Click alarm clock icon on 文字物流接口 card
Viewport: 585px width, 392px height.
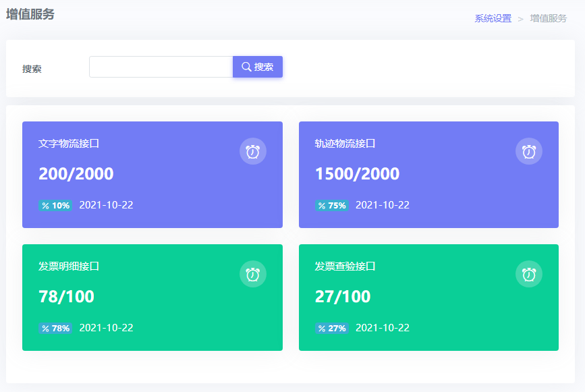point(253,151)
